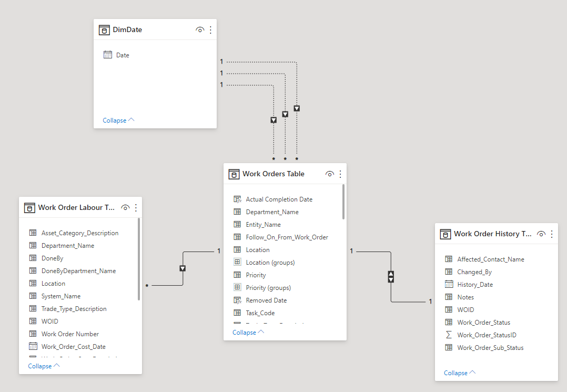Click the DimDate table header icon

coord(104,30)
